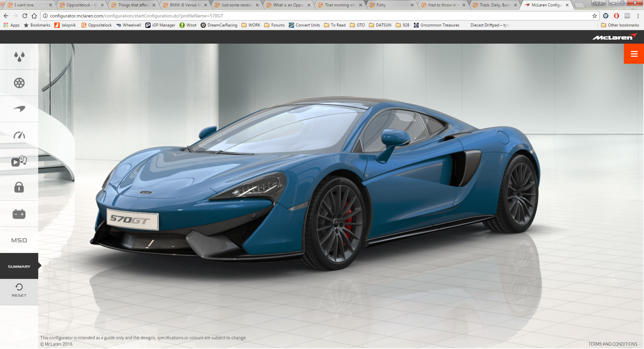Viewport: 644px width, 349px height.
Task: Switch to the 'Just some random' tab
Action: 237,5
